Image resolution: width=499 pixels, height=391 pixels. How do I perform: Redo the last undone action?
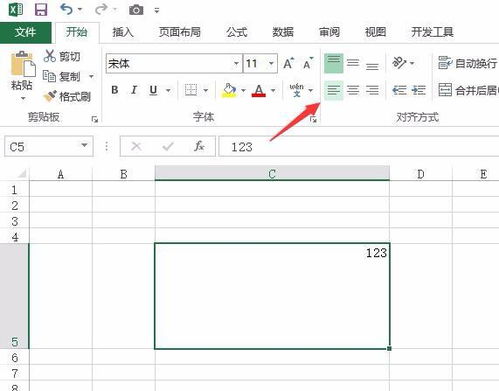101,9
